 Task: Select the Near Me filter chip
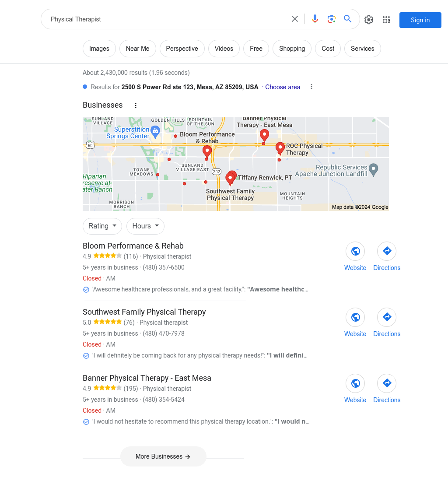tap(137, 49)
